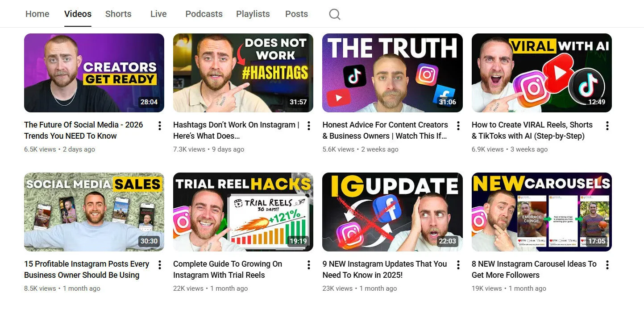Open options menu for Trial Reels guide video
The height and width of the screenshot is (309, 644).
coord(308,265)
